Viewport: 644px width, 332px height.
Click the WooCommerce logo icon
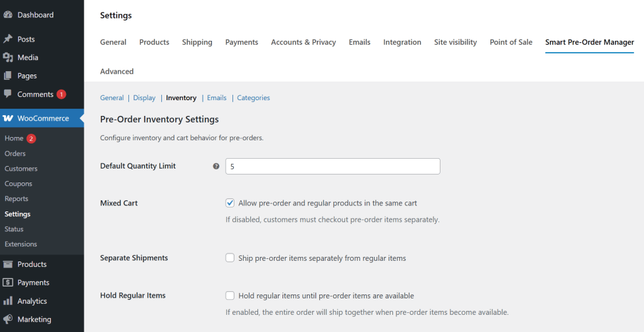tap(8, 119)
